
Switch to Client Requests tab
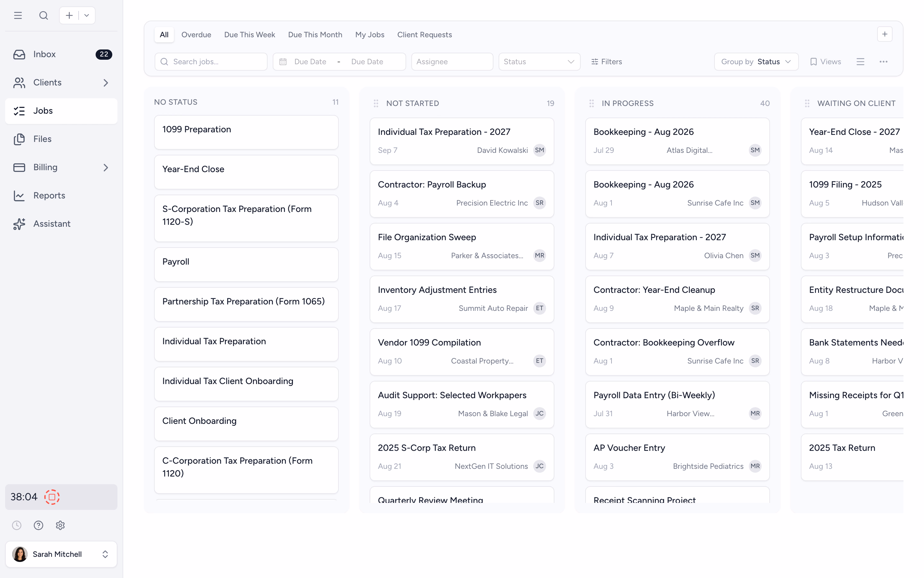(424, 35)
